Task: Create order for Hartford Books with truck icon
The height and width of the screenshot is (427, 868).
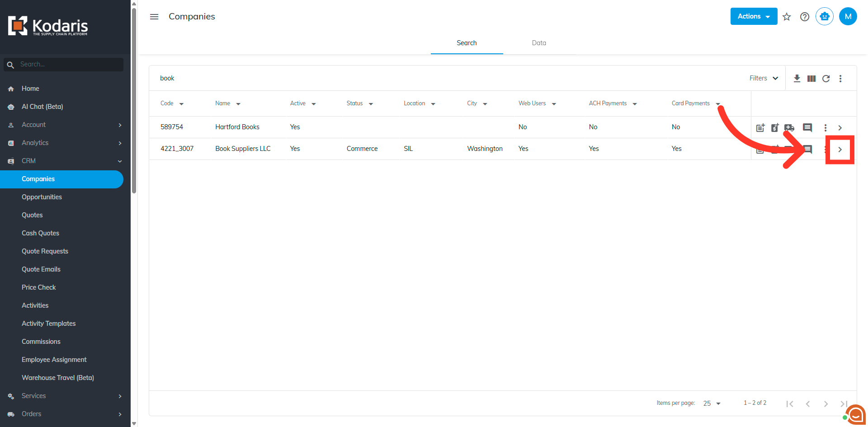Action: 789,128
